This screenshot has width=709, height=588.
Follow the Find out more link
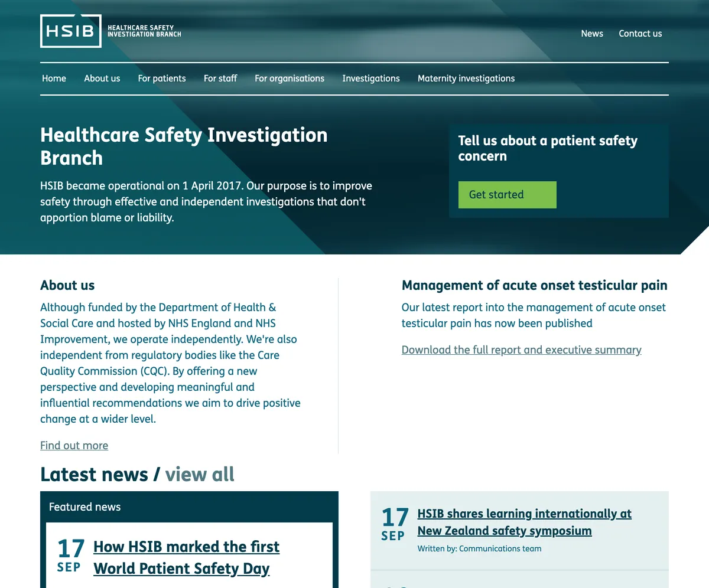pos(74,446)
